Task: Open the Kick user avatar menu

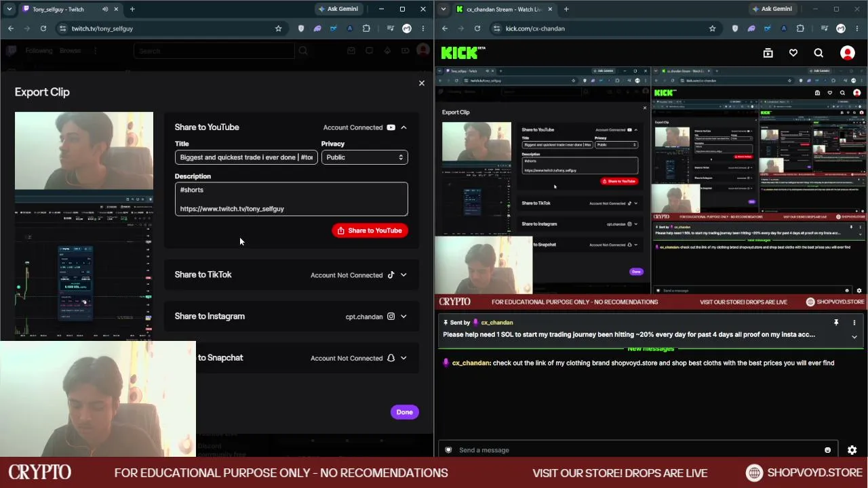Action: tap(848, 53)
